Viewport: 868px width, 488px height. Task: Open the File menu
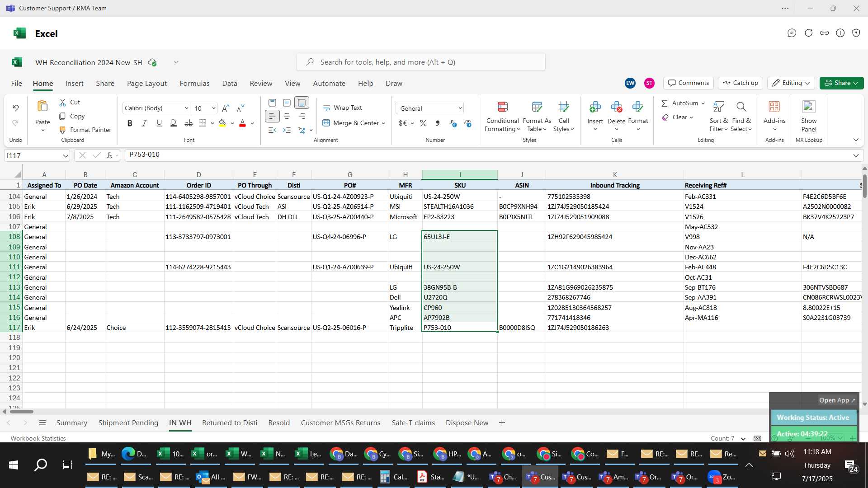tap(17, 84)
